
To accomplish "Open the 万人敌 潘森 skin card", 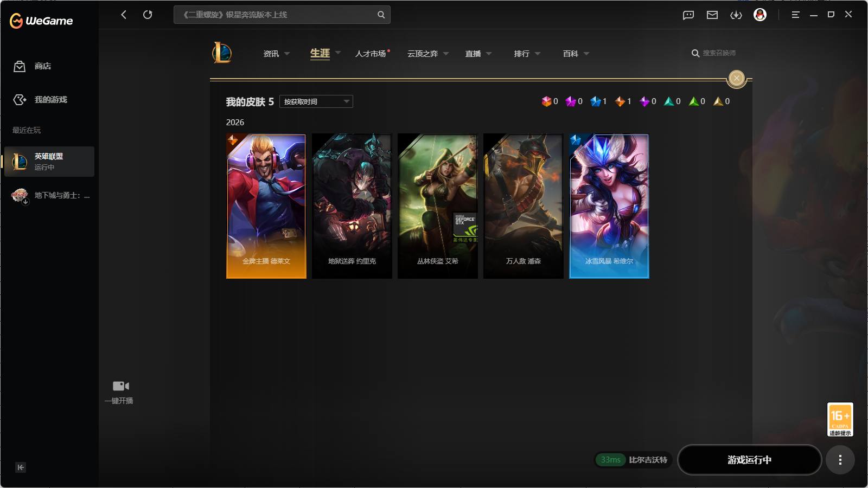I will pyautogui.click(x=524, y=207).
